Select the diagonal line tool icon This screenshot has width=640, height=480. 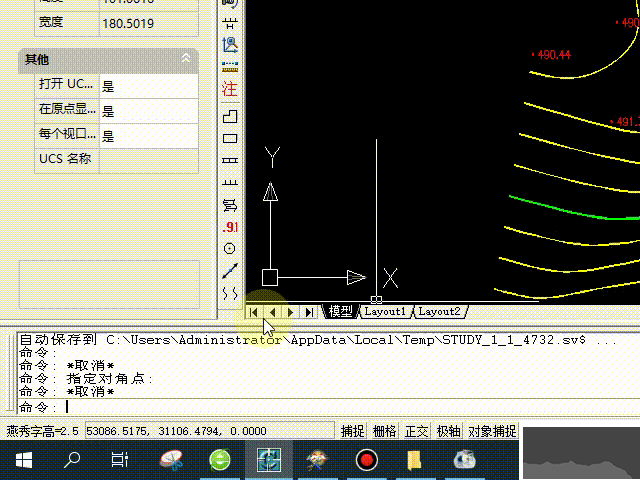[x=230, y=270]
